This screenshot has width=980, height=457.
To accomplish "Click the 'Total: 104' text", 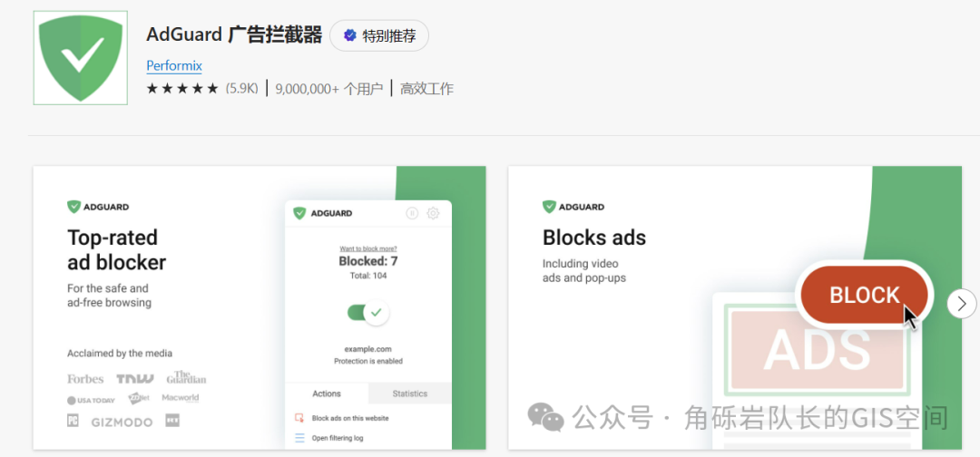I will click(x=368, y=276).
